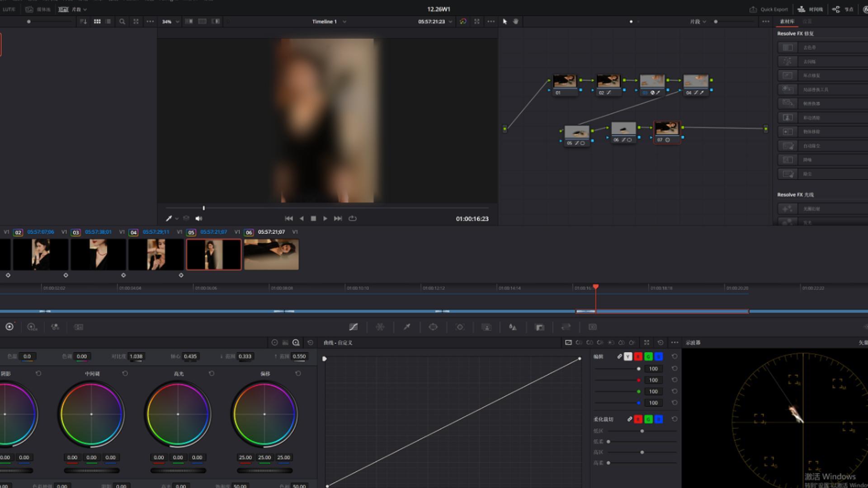Open the LUT库 panel tab
This screenshot has width=868, height=488.
click(x=9, y=9)
